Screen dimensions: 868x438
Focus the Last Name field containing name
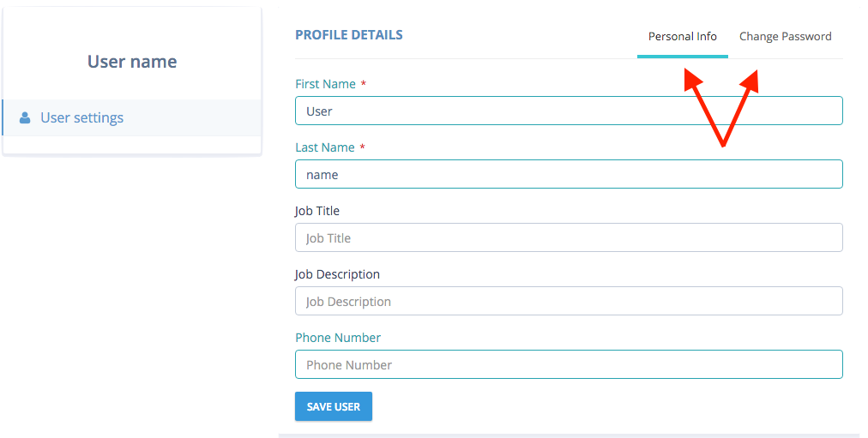tap(569, 174)
